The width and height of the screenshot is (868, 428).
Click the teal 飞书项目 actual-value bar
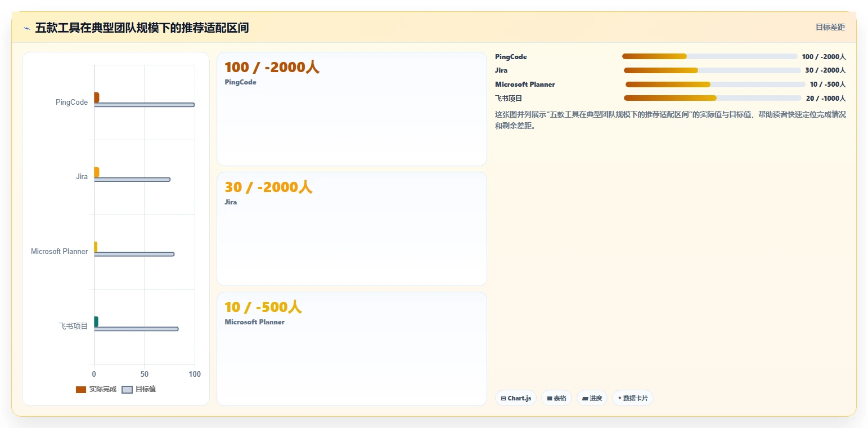96,322
